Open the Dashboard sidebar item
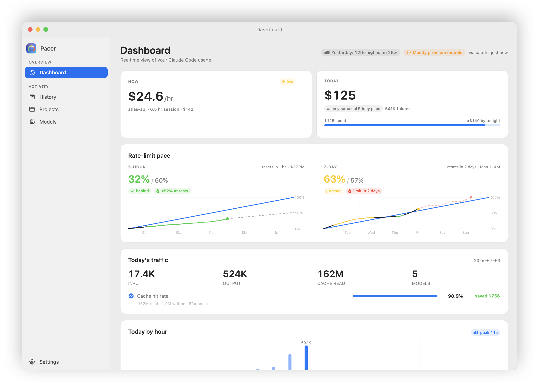This screenshot has width=539, height=392. click(x=66, y=72)
